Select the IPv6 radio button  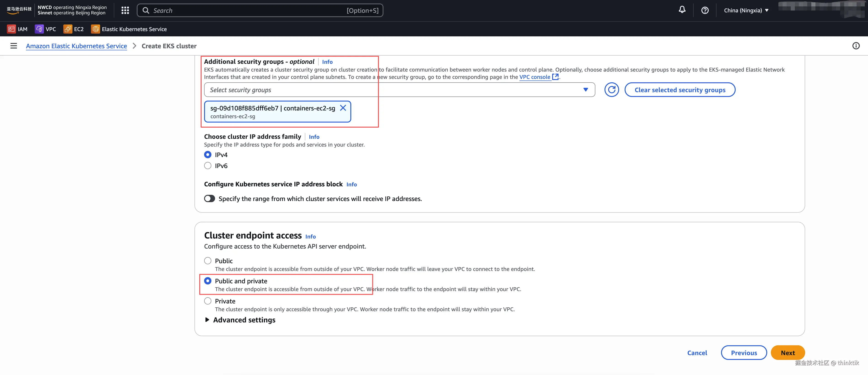[x=208, y=166]
